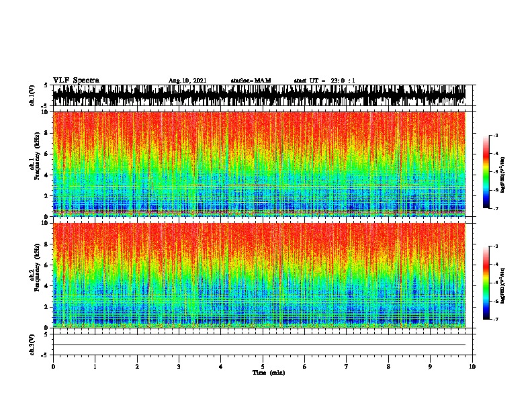The width and height of the screenshot is (532, 411).
Task: Click the time axis tick label '0'
Action: pyautogui.click(x=53, y=367)
